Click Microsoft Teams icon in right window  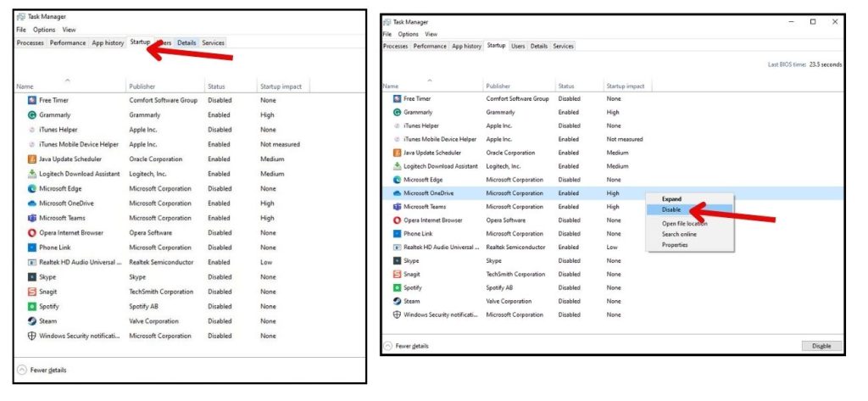coord(397,207)
